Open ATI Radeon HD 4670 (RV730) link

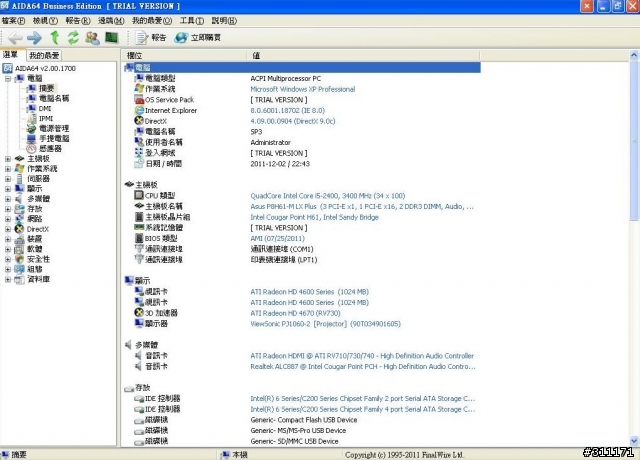(x=295, y=313)
